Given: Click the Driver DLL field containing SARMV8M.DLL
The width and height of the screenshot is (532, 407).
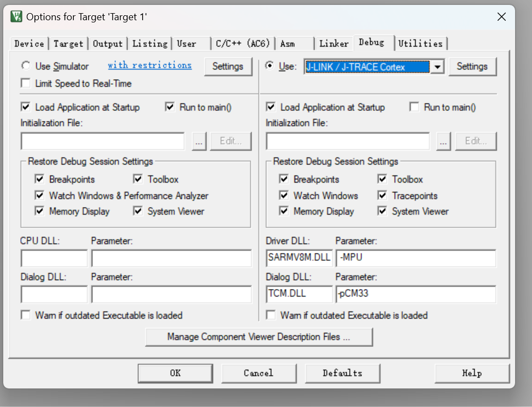Looking at the screenshot, I should (x=299, y=258).
